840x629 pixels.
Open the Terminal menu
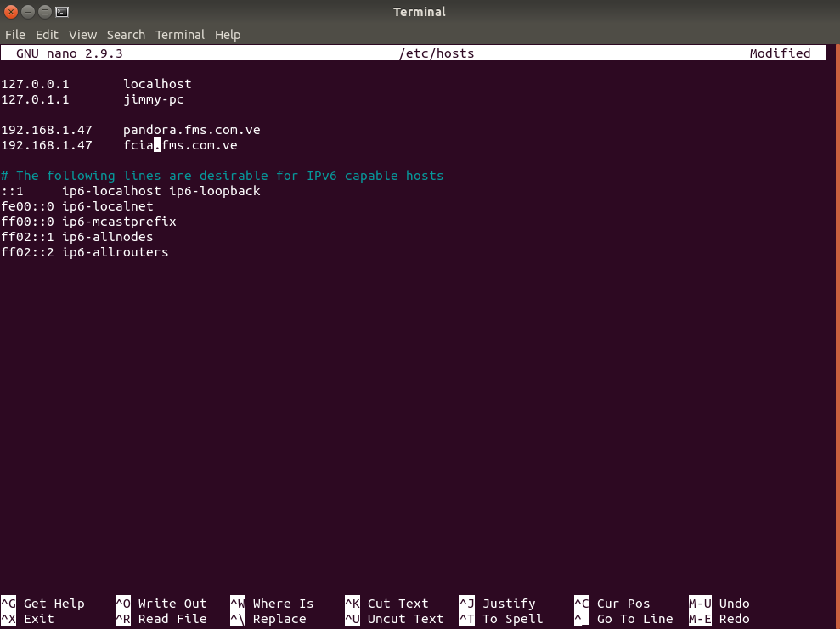pos(179,35)
